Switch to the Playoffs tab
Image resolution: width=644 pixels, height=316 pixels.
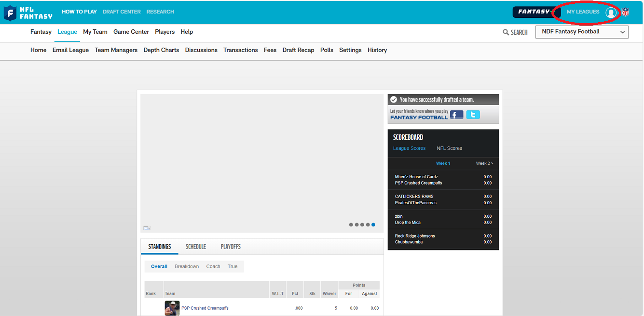coord(231,247)
